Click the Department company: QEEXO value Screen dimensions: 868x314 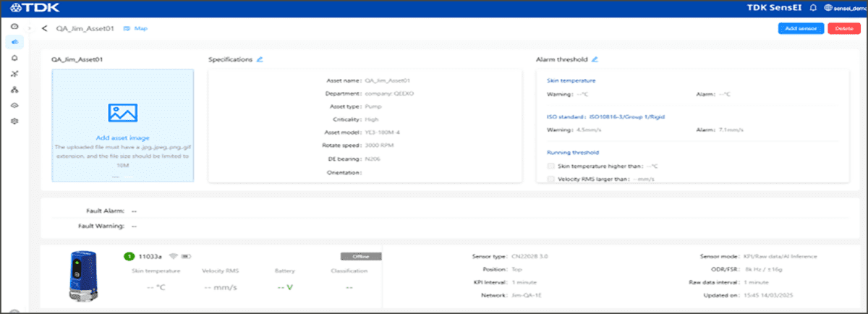pos(390,93)
